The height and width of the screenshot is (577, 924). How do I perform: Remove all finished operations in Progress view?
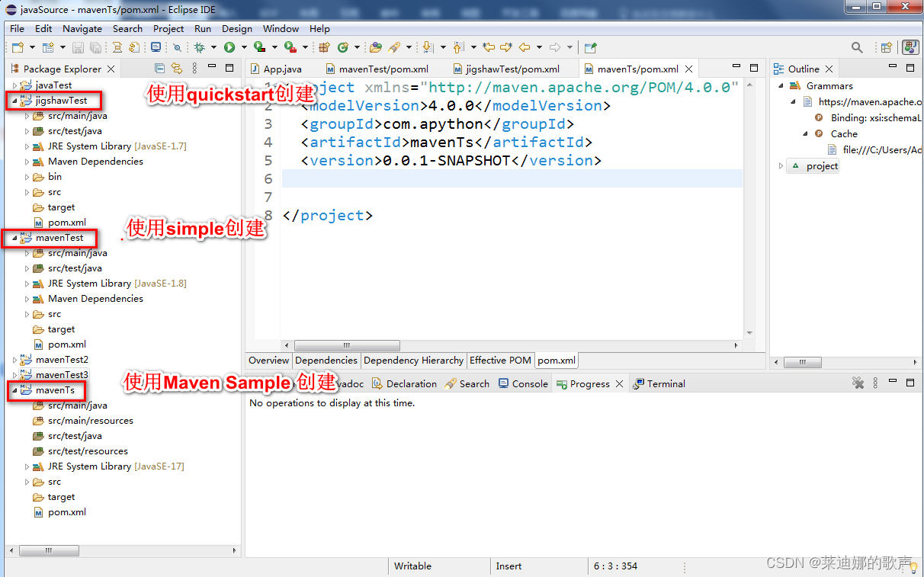tap(858, 383)
